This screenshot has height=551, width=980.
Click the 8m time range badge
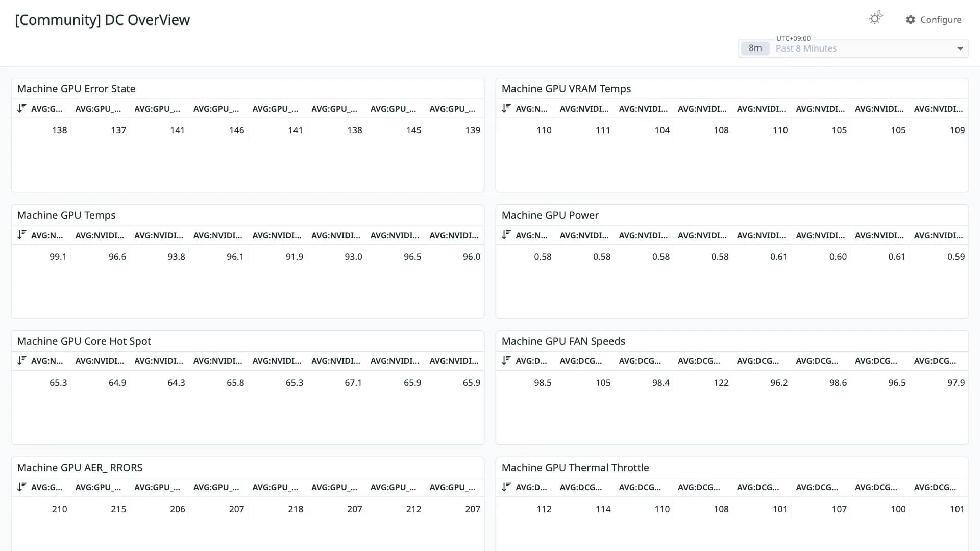point(755,48)
